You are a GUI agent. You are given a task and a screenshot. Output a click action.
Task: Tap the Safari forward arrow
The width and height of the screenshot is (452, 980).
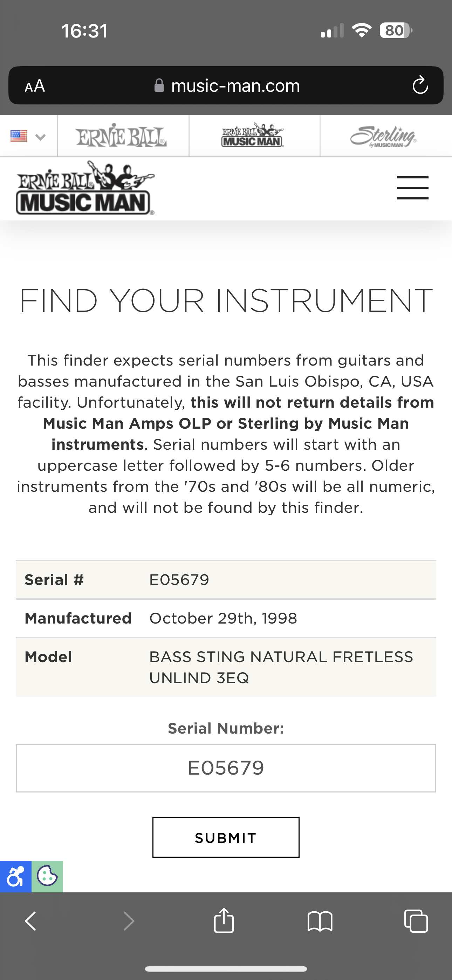[x=129, y=921]
